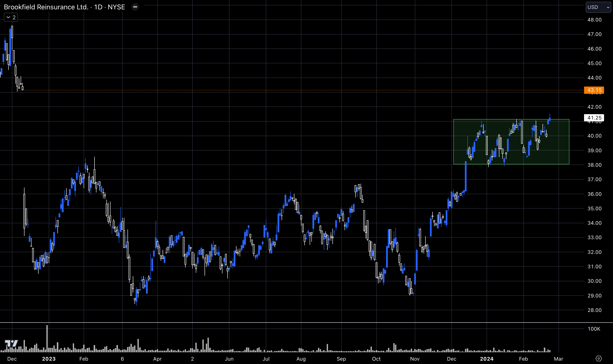Click the Oct time axis label
Screen dimensions: 613x364
(376, 359)
